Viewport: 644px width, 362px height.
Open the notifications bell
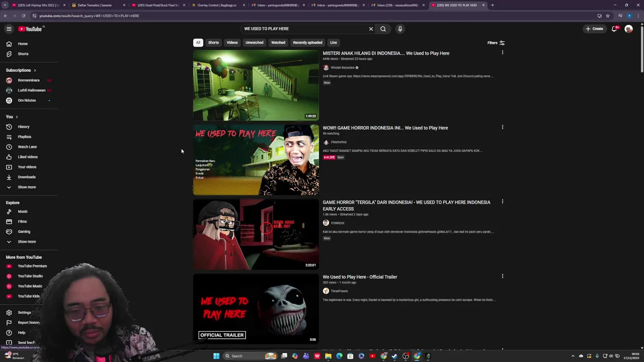click(614, 29)
